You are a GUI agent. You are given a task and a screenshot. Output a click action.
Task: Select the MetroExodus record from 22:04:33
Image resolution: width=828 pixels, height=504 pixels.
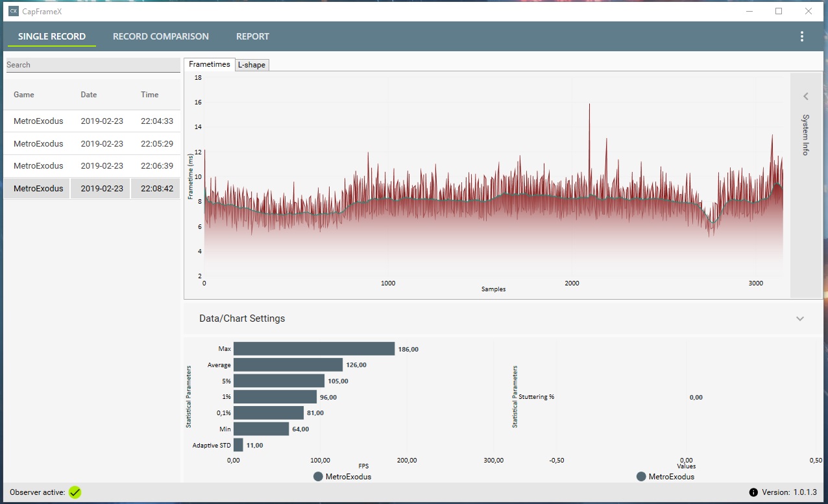[91, 121]
